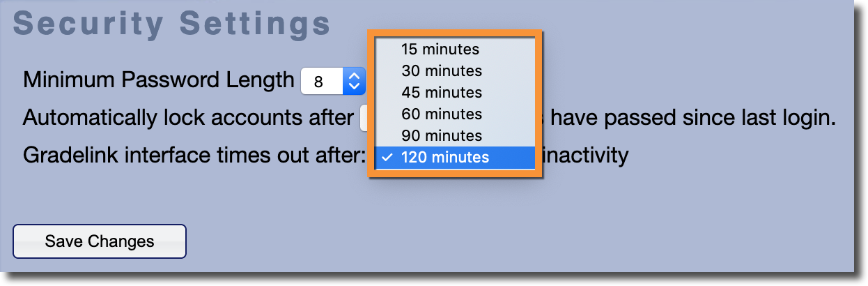Viewport: 868px width, 286px height.
Task: Open the partially hidden lock accounts dropdown
Action: (x=363, y=118)
